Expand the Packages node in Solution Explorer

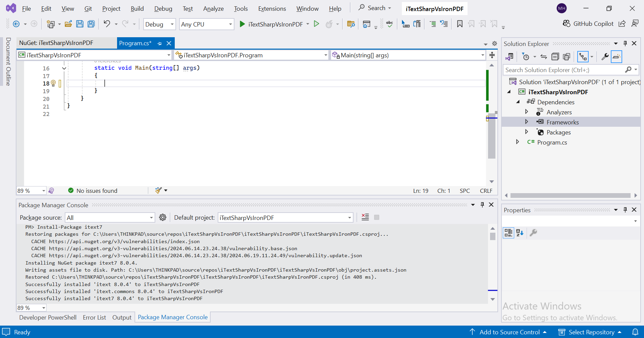(527, 132)
